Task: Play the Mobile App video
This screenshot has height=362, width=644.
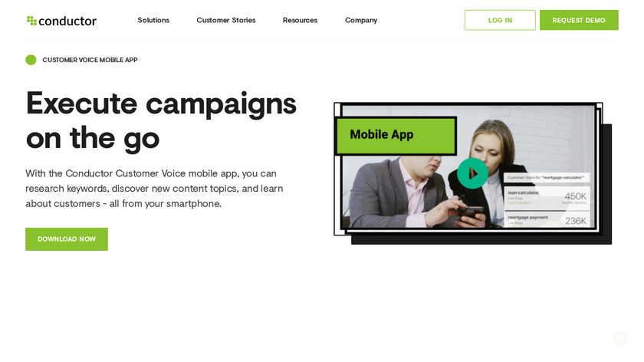Action: tap(472, 173)
